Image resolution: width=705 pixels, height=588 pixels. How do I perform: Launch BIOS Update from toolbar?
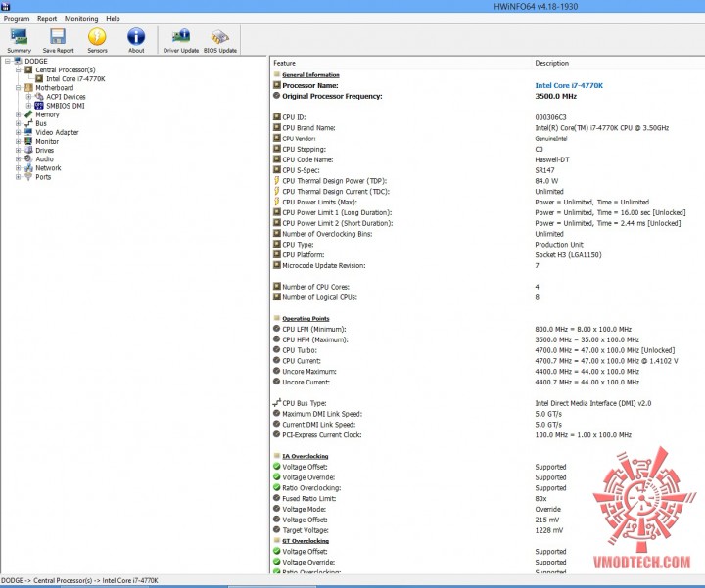220,40
